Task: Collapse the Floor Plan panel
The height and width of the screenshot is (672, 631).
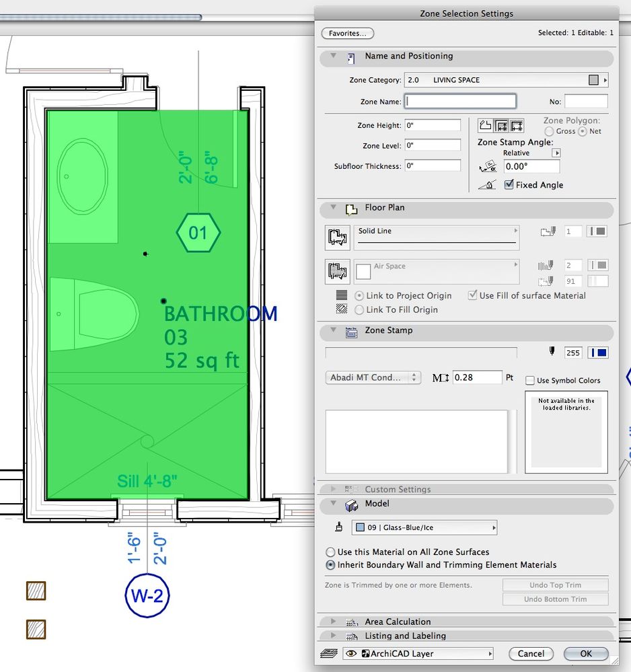Action: click(x=334, y=207)
